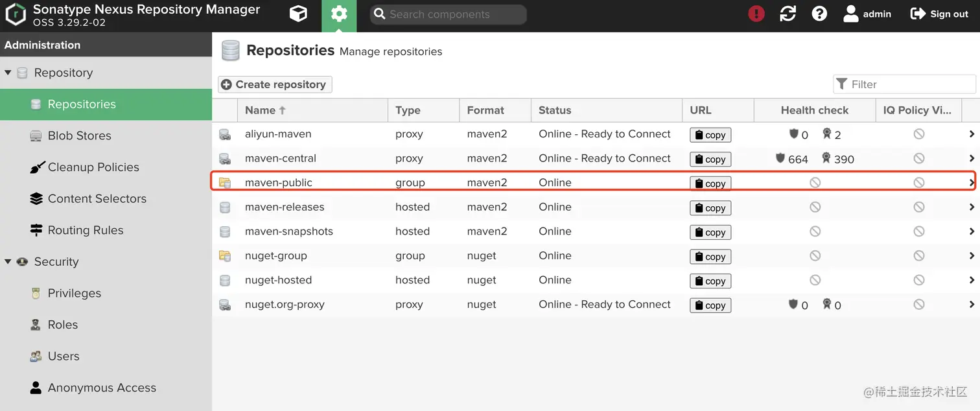The height and width of the screenshot is (411, 980).
Task: Click the Search components field
Action: pyautogui.click(x=448, y=14)
